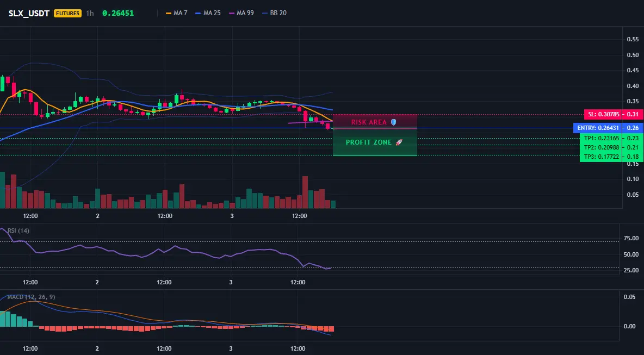
Task: Click the 0.40 price axis label
Action: pyautogui.click(x=633, y=86)
